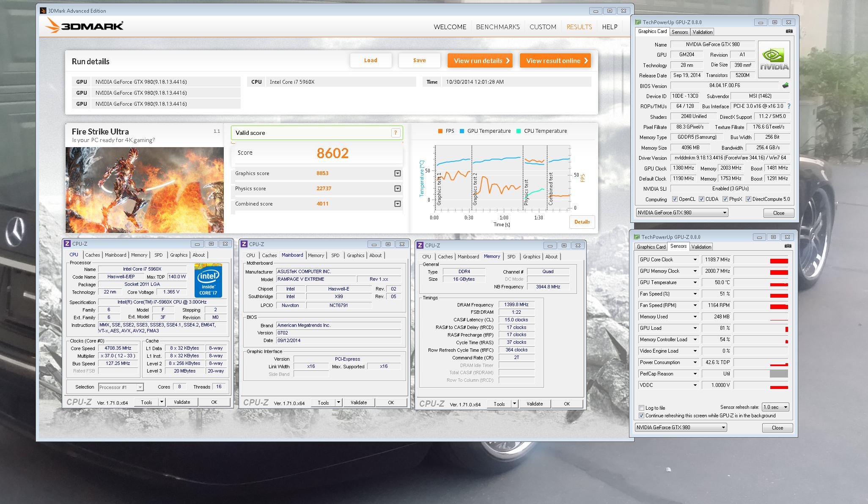Switch to Caches tab in CPU-Z CPU window
This screenshot has height=504, width=868.
(92, 255)
